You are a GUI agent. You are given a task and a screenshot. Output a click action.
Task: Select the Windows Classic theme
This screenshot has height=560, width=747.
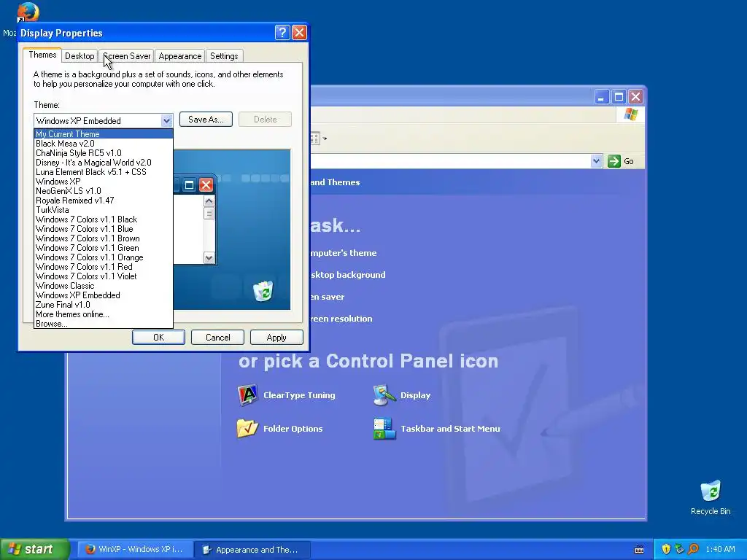104,286
